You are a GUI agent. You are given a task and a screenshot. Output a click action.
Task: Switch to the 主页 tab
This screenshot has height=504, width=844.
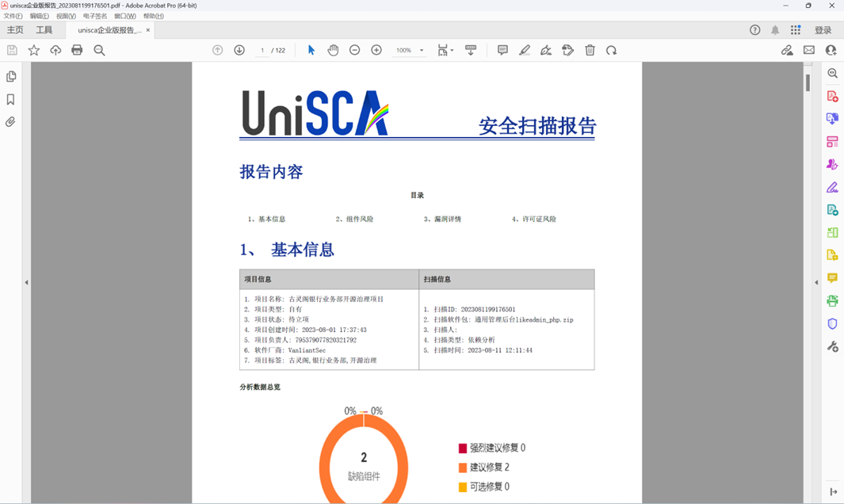[x=15, y=30]
